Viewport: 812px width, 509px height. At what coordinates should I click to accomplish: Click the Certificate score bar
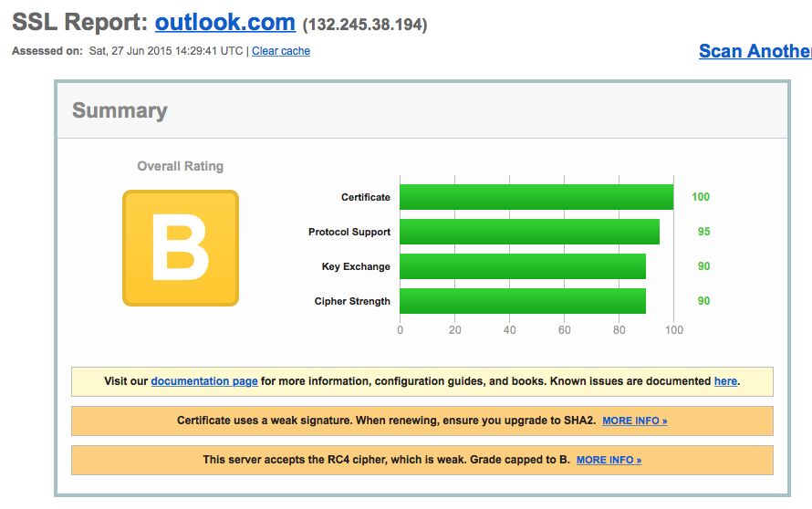(536, 197)
